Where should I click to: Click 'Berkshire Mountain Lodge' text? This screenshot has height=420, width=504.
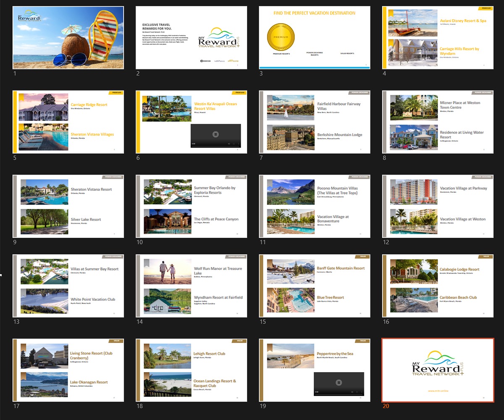pos(339,135)
